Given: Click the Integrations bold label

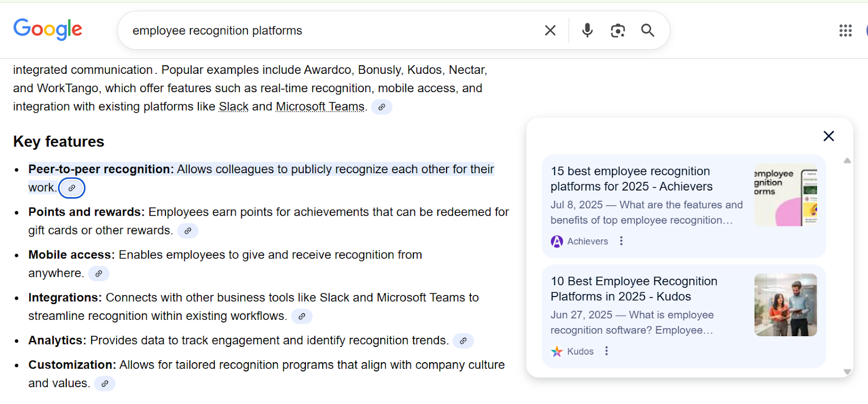Looking at the screenshot, I should tap(65, 298).
